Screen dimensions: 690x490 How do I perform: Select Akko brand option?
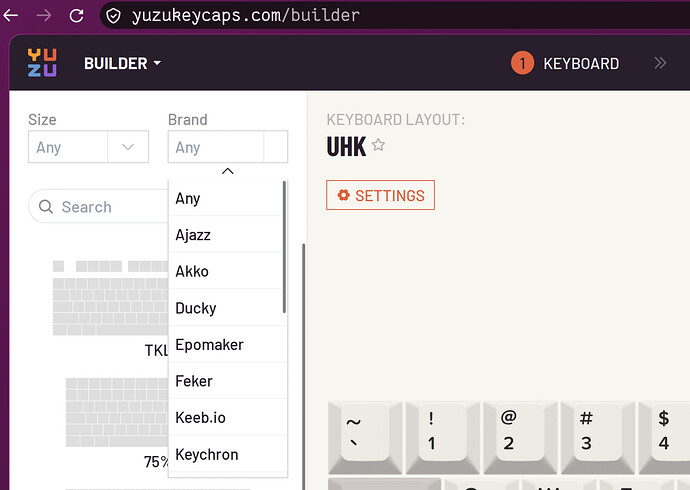tap(228, 271)
